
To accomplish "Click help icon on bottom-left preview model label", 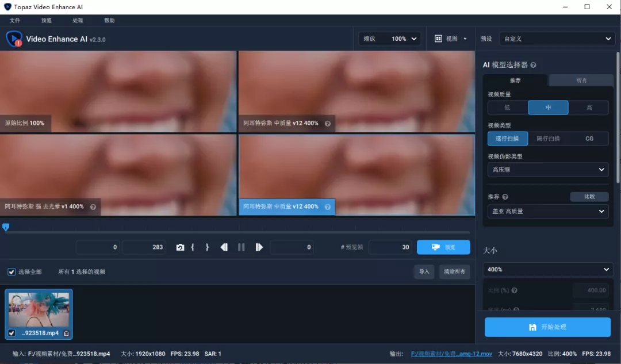I will tap(93, 207).
